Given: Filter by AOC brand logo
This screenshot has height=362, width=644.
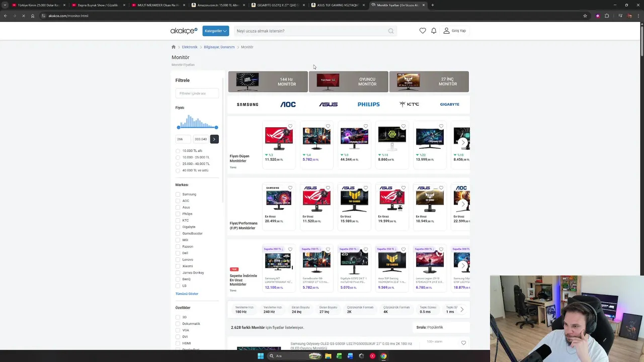Looking at the screenshot, I should click(x=288, y=104).
